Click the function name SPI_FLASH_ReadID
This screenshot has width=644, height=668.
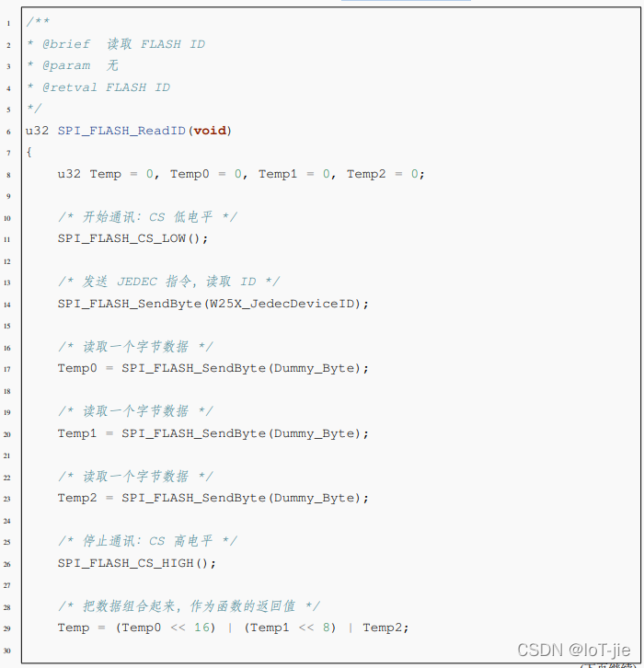121,131
